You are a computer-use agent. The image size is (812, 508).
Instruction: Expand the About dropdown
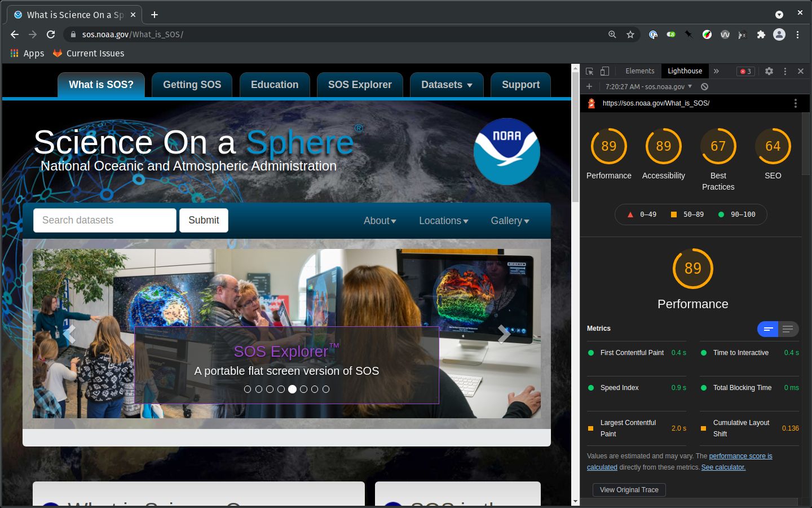point(380,221)
